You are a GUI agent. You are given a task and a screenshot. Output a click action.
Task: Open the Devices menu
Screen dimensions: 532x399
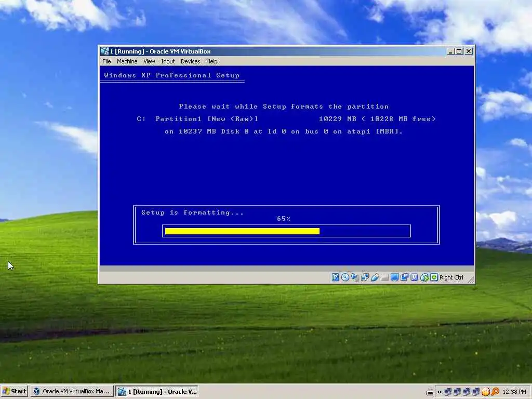pyautogui.click(x=190, y=61)
